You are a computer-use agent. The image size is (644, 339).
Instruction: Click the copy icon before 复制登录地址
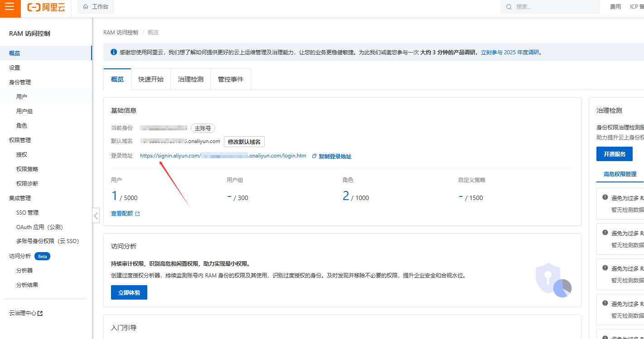point(315,156)
